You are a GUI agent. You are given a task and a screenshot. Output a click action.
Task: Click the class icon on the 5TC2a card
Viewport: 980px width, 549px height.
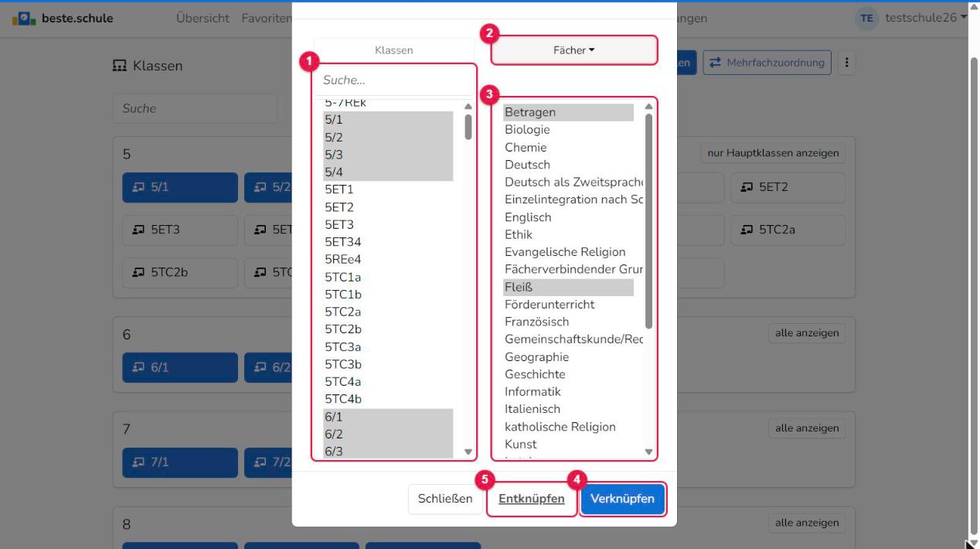pyautogui.click(x=747, y=230)
